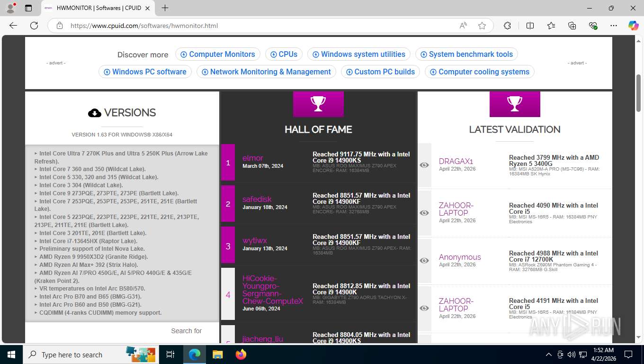Image resolution: width=644 pixels, height=364 pixels.
Task: Open elmor hall of fame entry
Action: (252, 158)
